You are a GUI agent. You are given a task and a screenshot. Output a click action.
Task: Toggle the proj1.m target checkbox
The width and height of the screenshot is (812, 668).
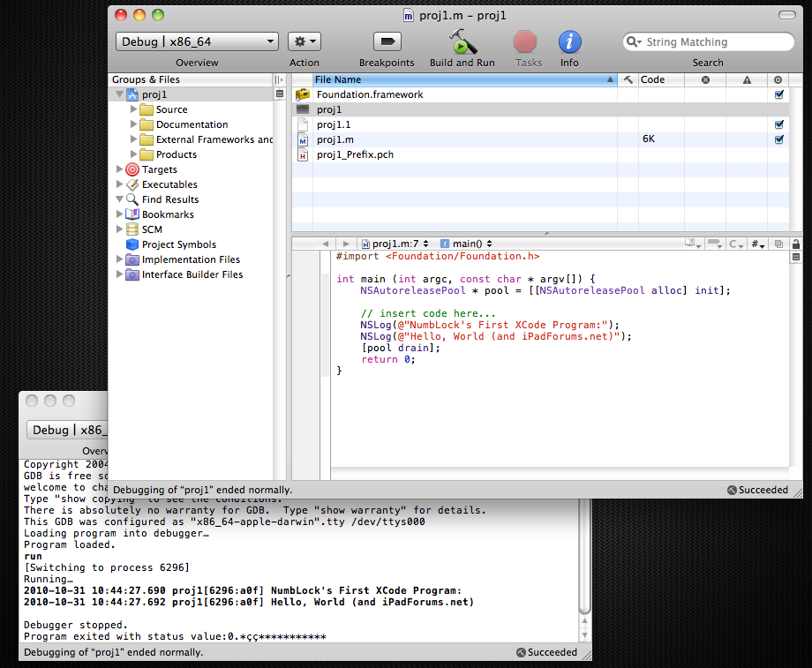[778, 139]
